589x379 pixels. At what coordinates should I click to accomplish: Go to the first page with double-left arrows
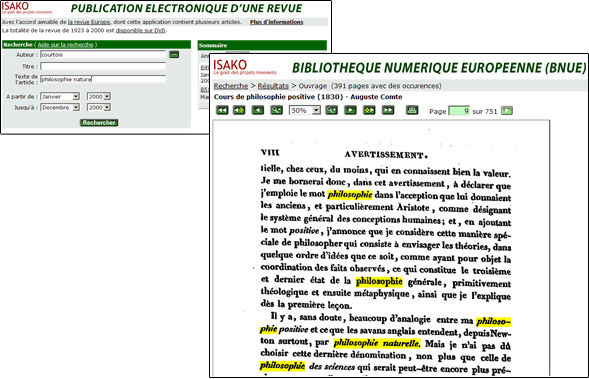pyautogui.click(x=222, y=110)
